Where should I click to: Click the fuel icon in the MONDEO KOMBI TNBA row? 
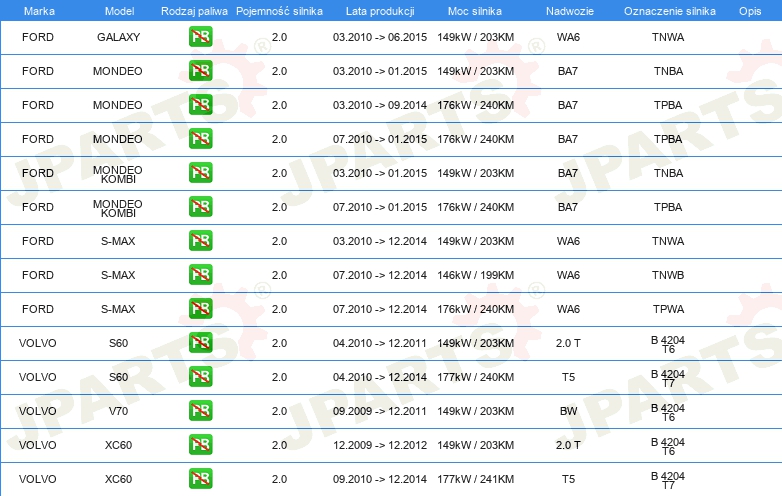click(200, 172)
